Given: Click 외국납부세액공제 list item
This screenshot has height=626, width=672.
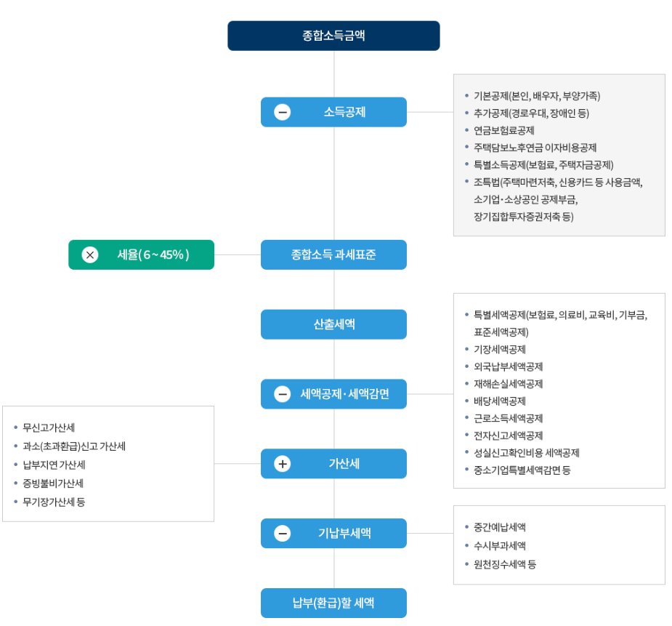Looking at the screenshot, I should coord(508,366).
